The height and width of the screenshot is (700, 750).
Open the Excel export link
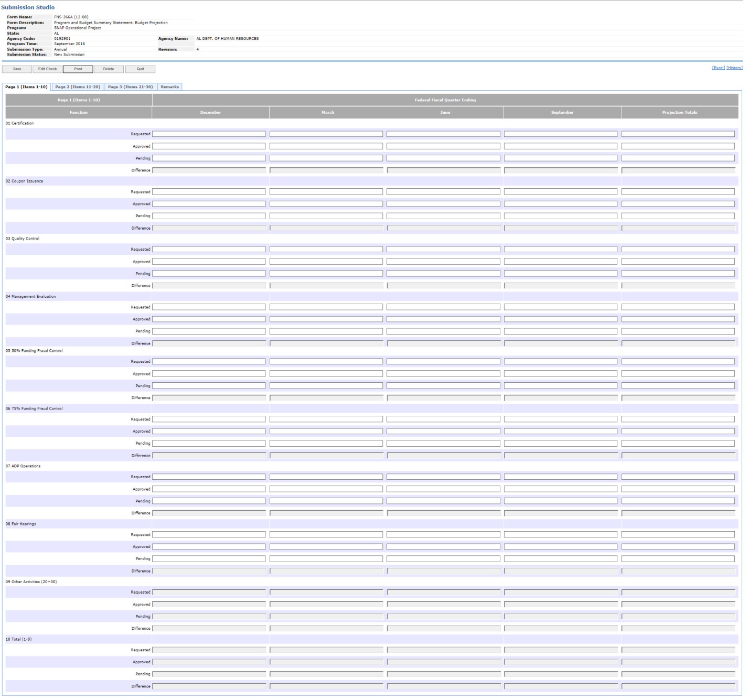[718, 68]
